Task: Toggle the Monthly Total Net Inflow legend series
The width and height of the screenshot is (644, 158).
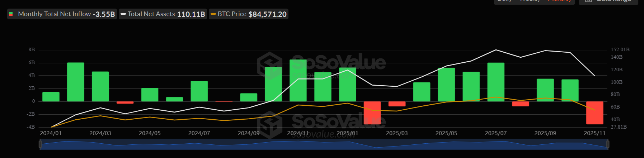Action: (62, 14)
